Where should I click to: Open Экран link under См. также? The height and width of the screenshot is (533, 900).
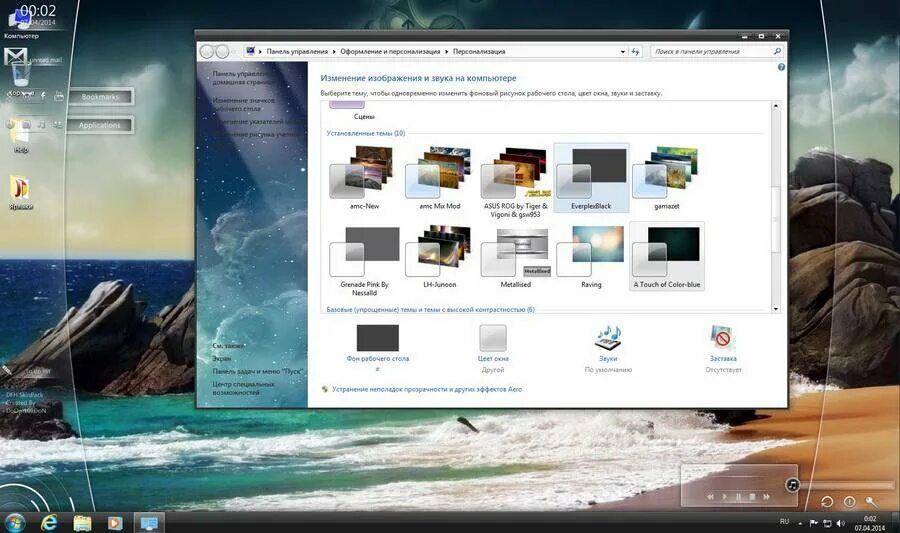click(222, 359)
